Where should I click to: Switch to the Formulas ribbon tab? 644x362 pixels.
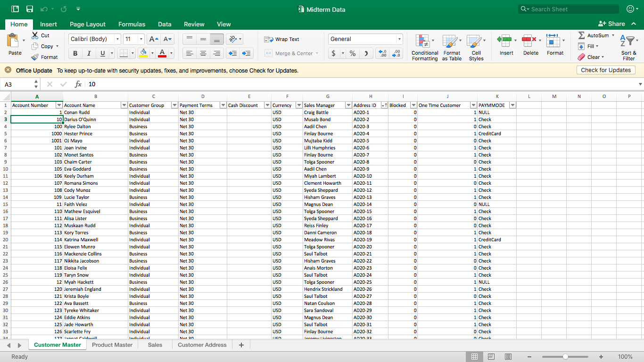tap(132, 24)
